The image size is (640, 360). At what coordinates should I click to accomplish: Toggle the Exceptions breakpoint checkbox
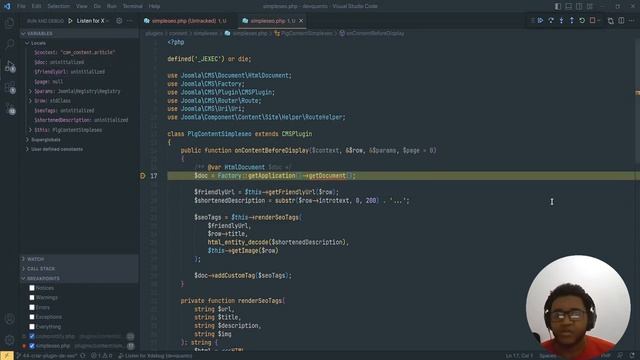[32, 317]
